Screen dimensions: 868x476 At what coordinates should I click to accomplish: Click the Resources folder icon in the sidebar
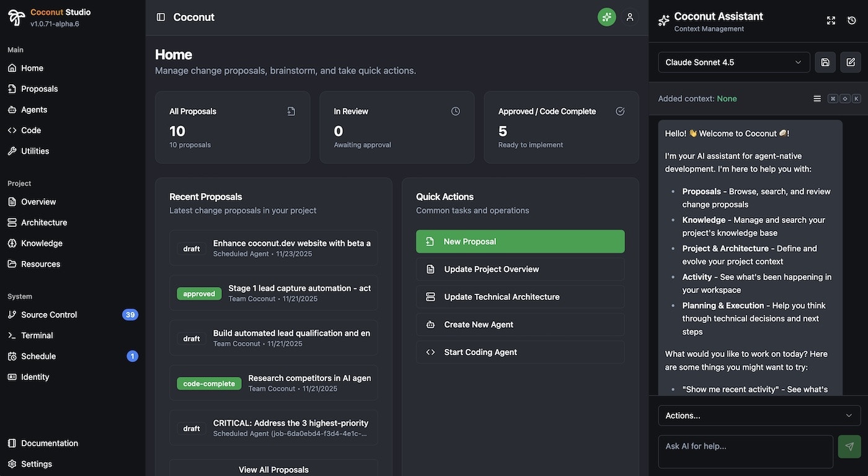pos(12,264)
